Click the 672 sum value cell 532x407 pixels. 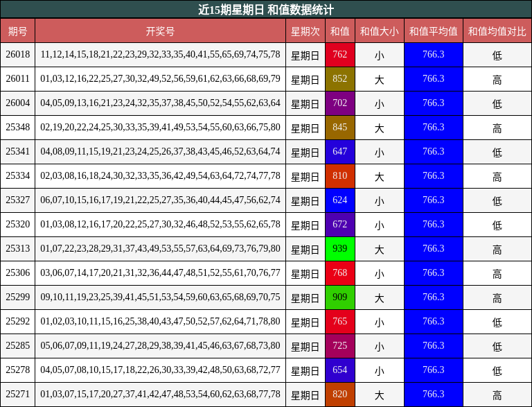point(340,225)
